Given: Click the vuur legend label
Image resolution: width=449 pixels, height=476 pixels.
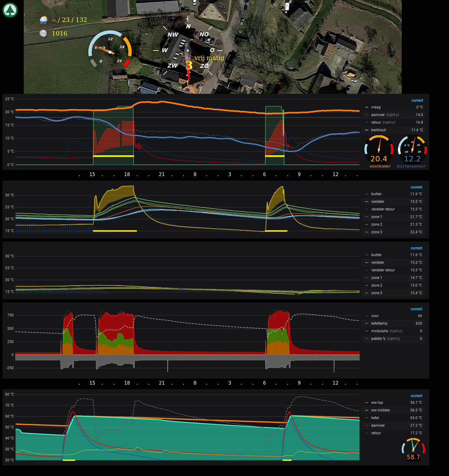Looking at the screenshot, I should click(x=375, y=316).
